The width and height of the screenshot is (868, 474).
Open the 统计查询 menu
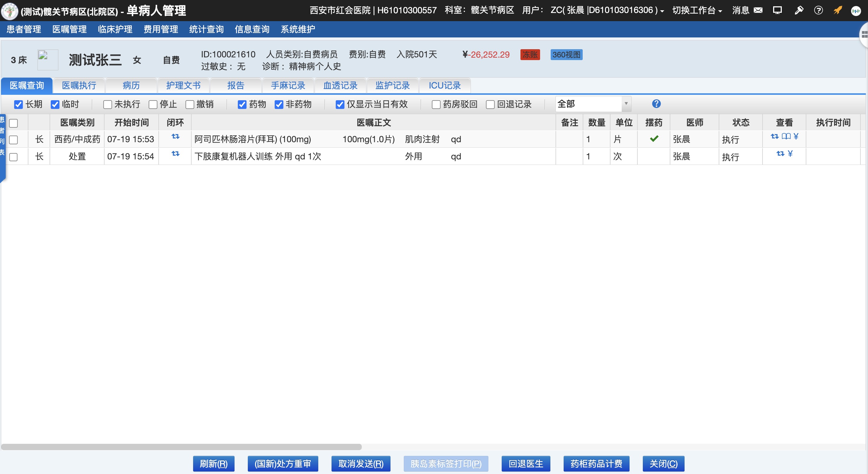coord(206,29)
